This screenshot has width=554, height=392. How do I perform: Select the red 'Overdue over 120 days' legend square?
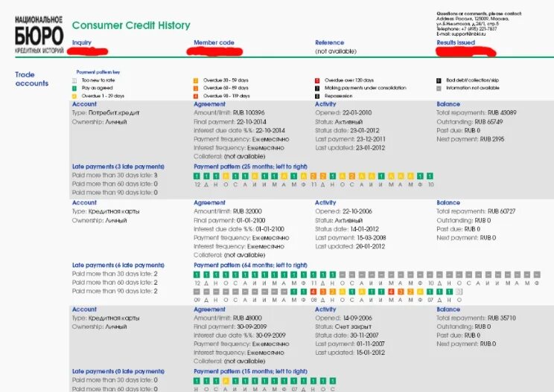317,80
